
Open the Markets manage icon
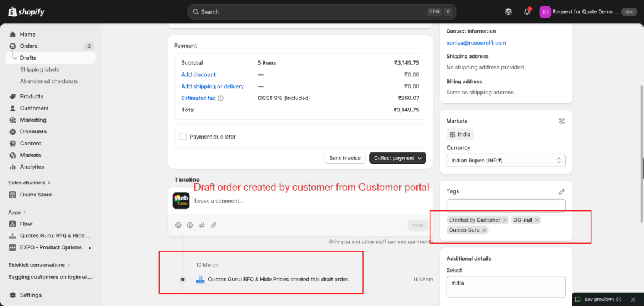pos(562,121)
